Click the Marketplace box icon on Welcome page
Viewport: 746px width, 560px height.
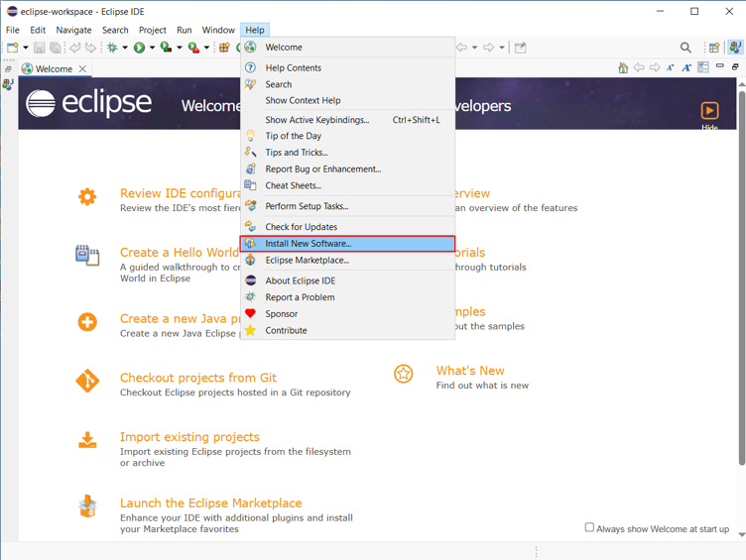click(x=87, y=506)
